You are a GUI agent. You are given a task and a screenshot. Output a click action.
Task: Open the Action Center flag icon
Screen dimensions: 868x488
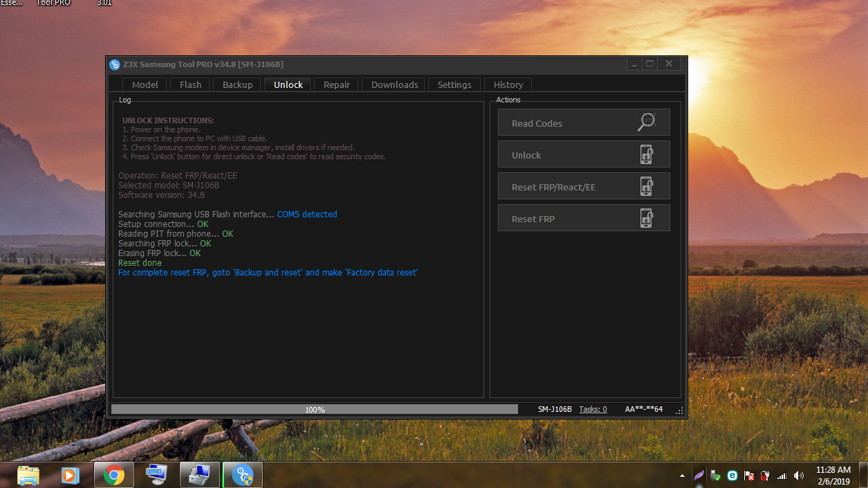tap(749, 476)
